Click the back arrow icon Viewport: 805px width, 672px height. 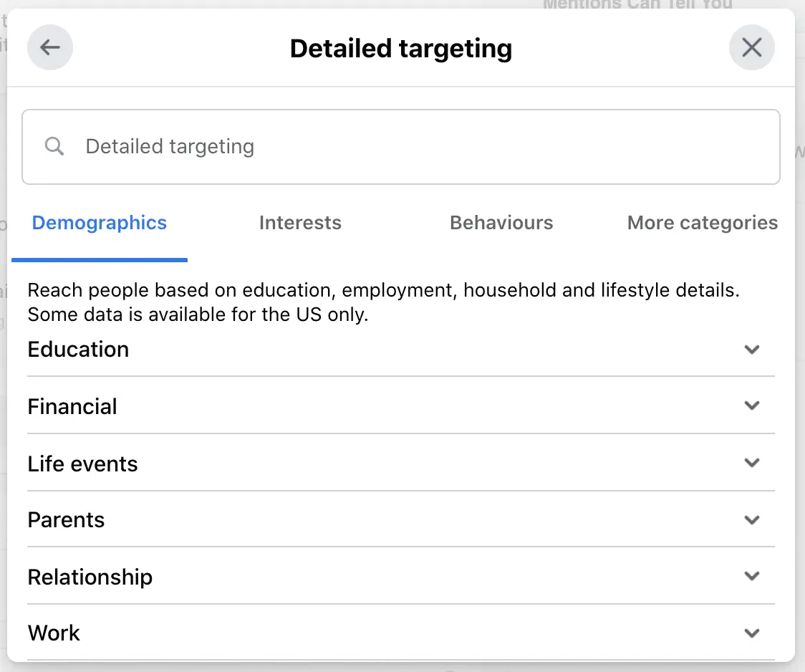coord(49,47)
